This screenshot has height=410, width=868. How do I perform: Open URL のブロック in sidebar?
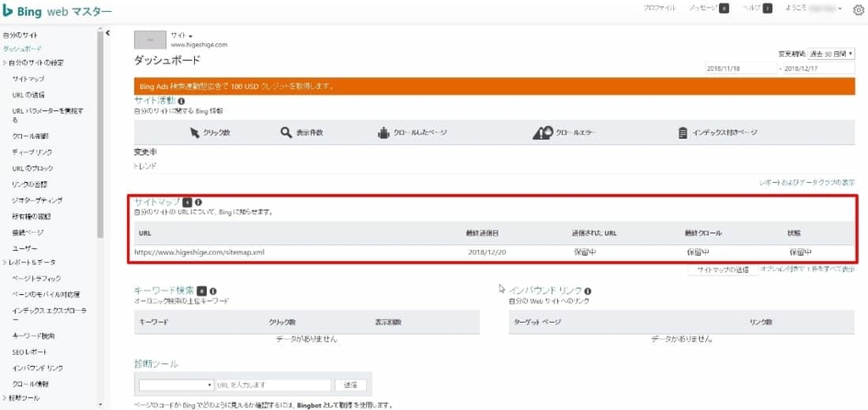point(32,168)
